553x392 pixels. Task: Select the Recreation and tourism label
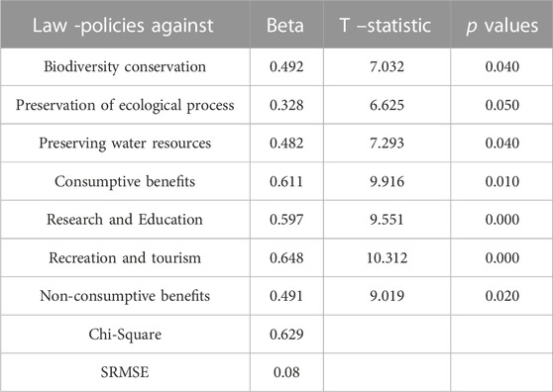125,257
